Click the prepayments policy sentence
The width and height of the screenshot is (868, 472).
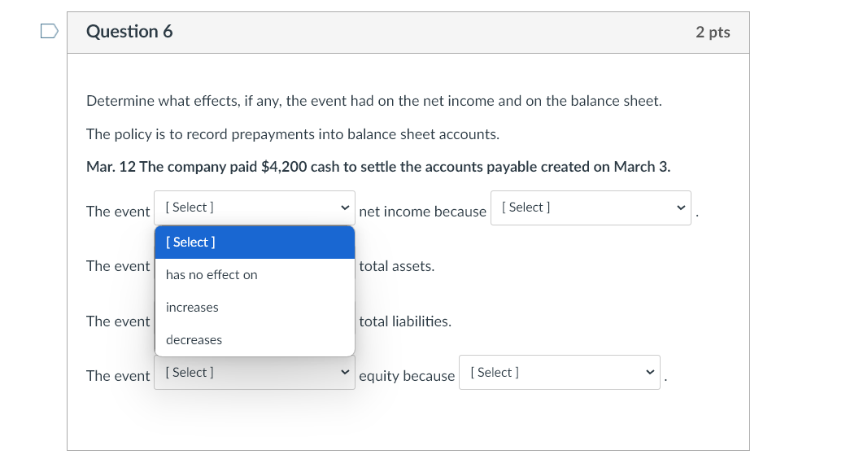(293, 134)
